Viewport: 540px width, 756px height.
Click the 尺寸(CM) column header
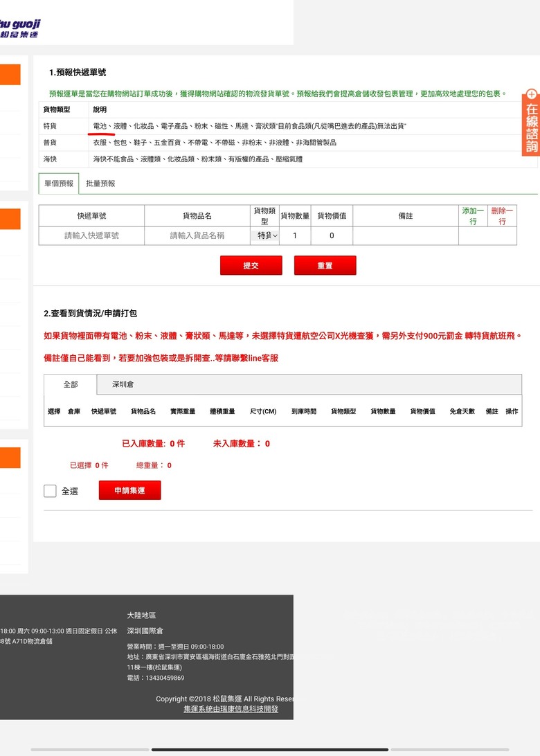pyautogui.click(x=263, y=411)
